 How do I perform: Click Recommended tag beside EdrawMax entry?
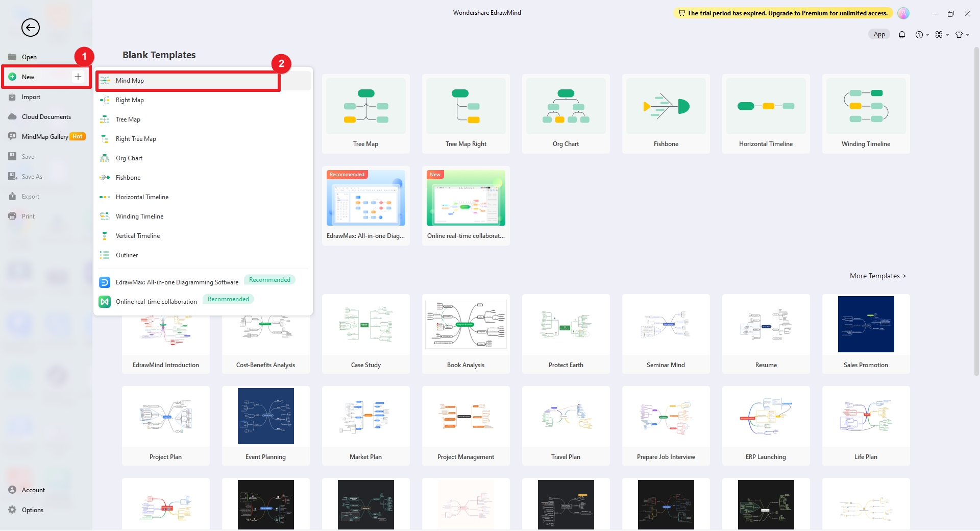[269, 280]
